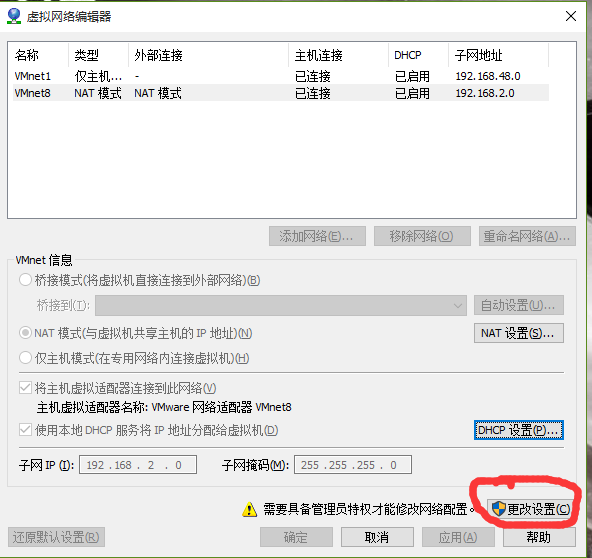This screenshot has height=558, width=592.
Task: Select the VMnet8 NAT 模式 row
Action: coord(281,93)
